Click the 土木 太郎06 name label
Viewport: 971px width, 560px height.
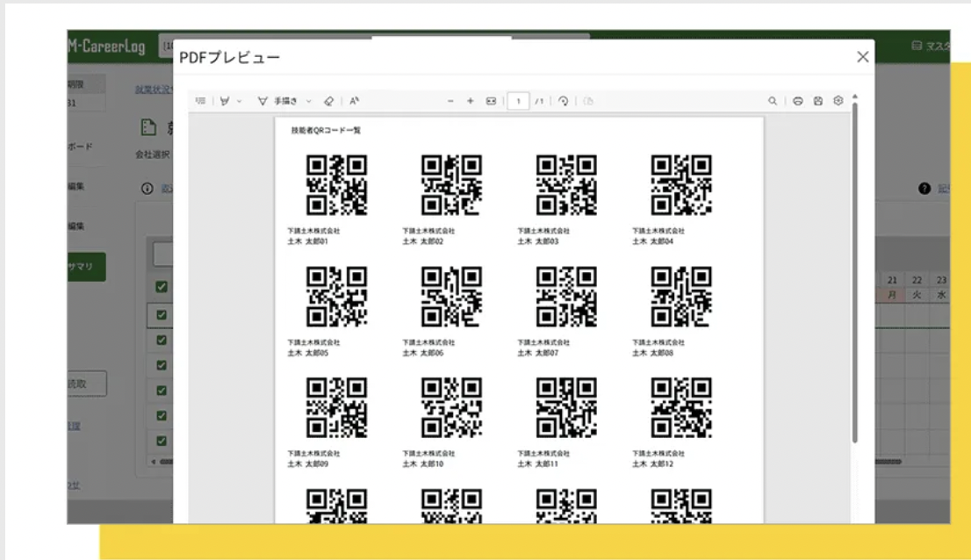click(423, 353)
